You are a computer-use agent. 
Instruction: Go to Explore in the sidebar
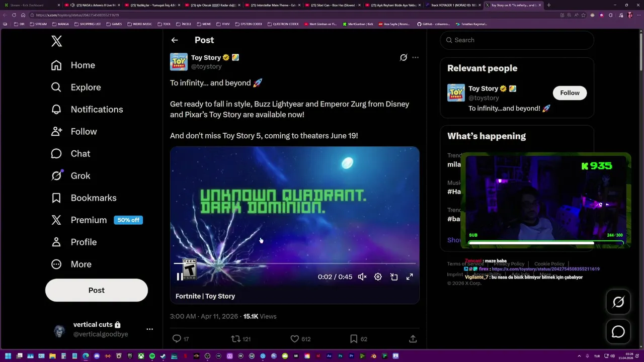click(x=76, y=87)
